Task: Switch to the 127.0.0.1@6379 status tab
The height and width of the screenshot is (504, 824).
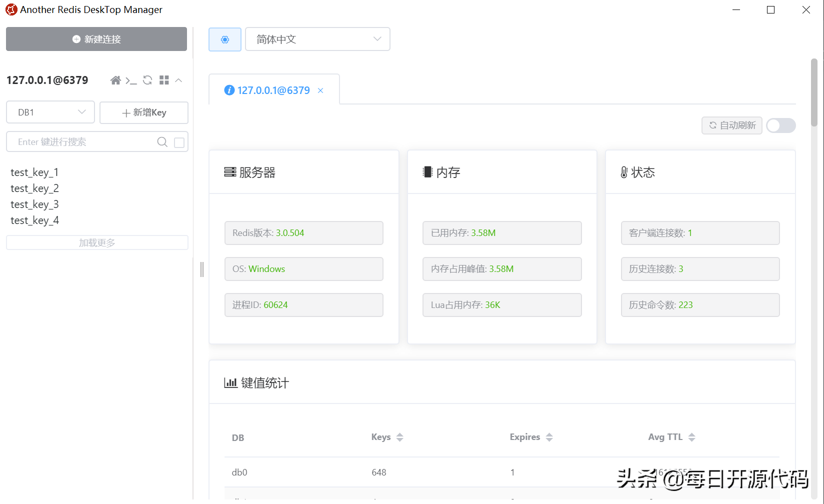Action: [x=273, y=90]
